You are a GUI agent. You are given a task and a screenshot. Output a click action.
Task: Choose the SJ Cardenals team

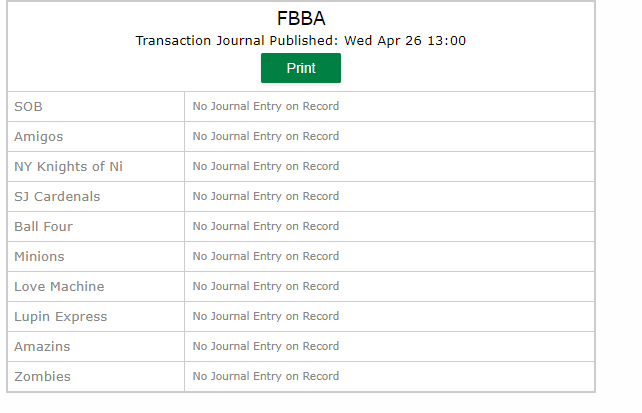[x=57, y=196]
